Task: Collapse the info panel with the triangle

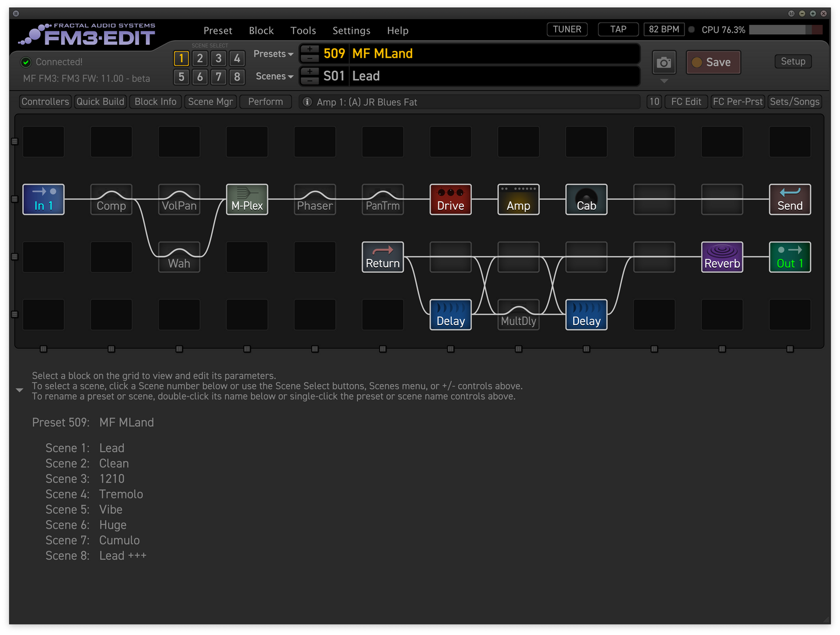Action: [x=19, y=390]
